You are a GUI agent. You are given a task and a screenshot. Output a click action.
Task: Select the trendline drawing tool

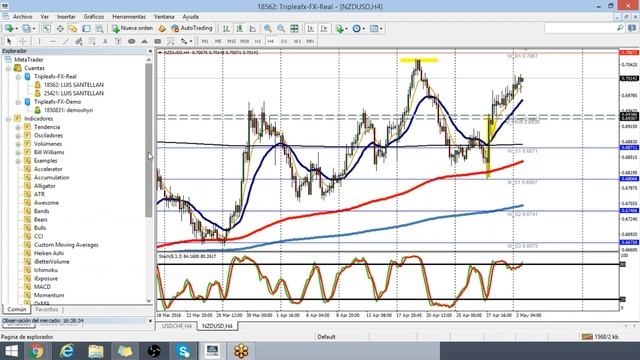[66, 41]
